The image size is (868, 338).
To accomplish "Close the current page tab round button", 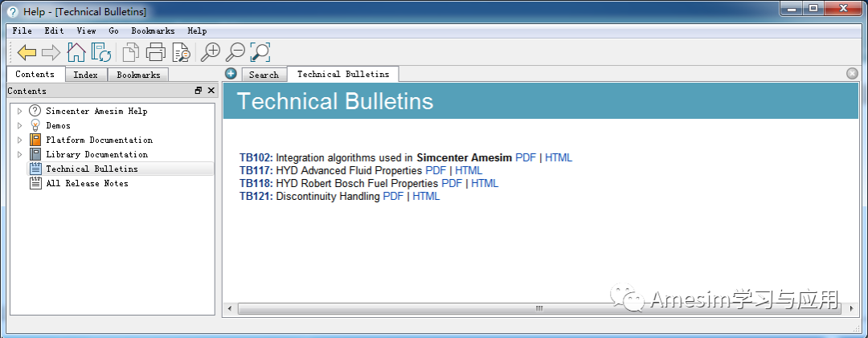I will 852,73.
